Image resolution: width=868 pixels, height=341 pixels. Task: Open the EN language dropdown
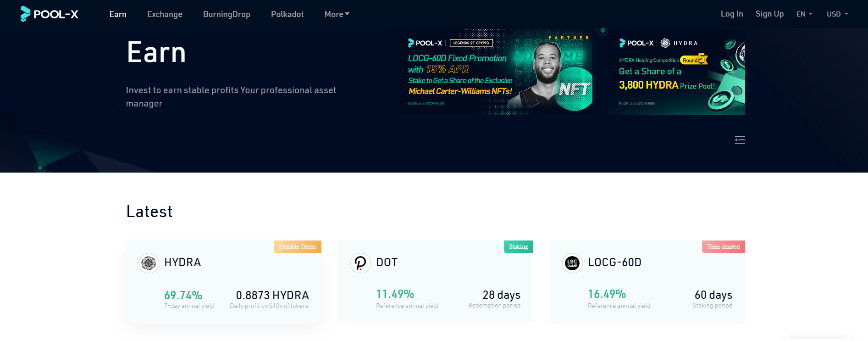(x=804, y=14)
